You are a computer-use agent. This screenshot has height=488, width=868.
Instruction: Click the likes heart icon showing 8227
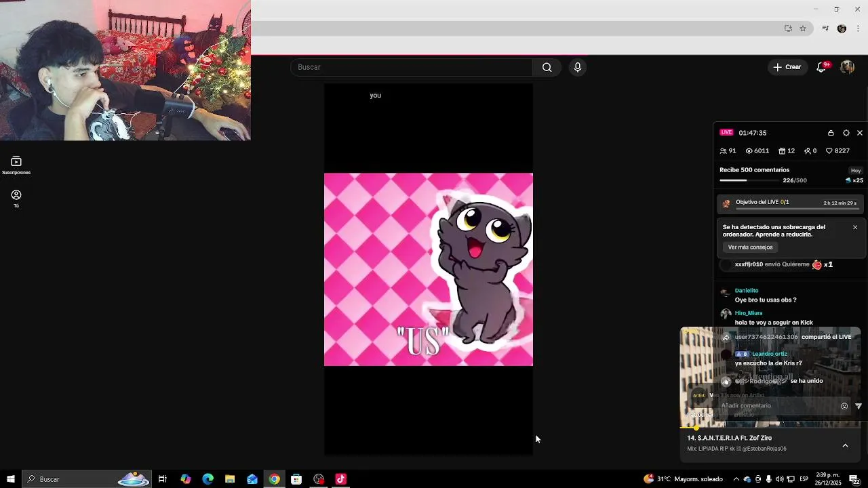click(829, 151)
